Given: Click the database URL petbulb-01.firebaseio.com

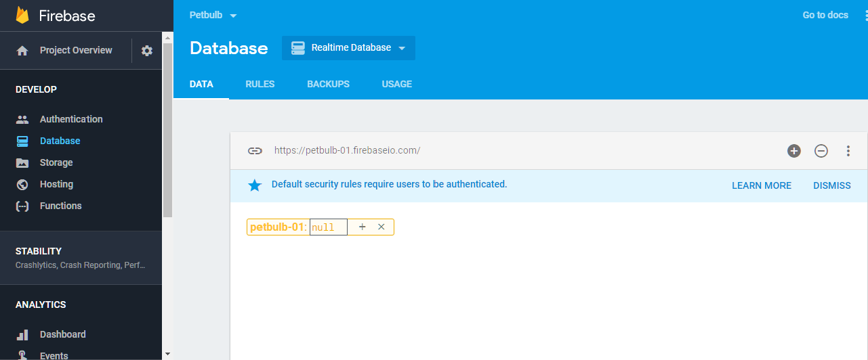Looking at the screenshot, I should [x=347, y=151].
